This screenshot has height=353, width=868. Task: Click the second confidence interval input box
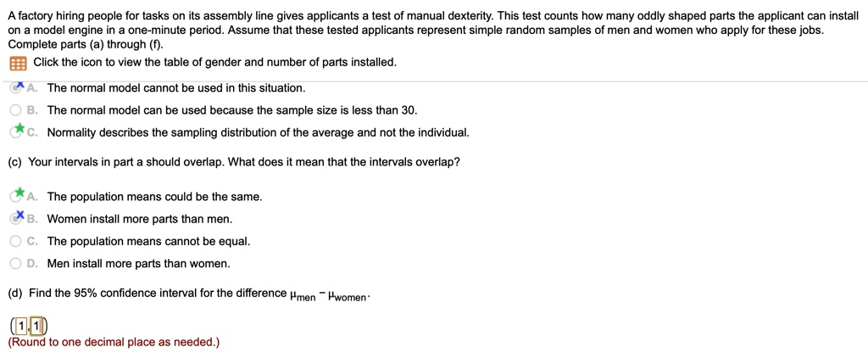point(40,326)
